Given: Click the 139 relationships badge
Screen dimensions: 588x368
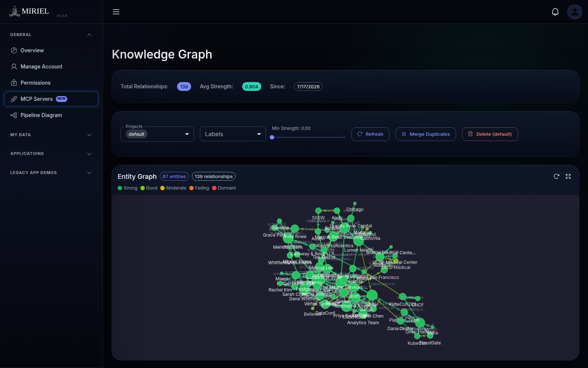Looking at the screenshot, I should coord(214,176).
